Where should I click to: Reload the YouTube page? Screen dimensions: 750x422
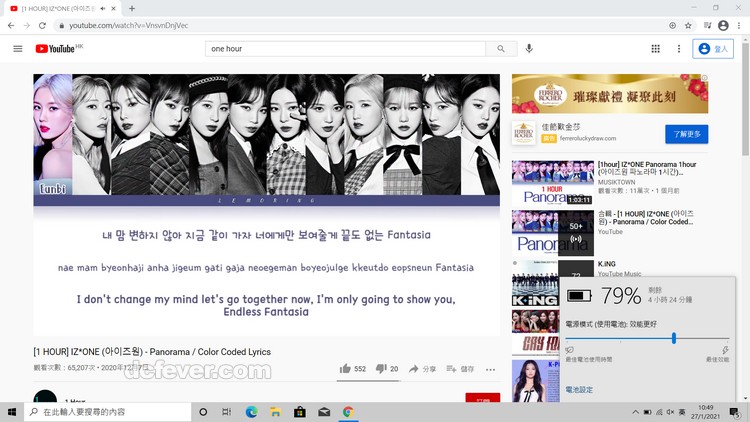pos(43,25)
